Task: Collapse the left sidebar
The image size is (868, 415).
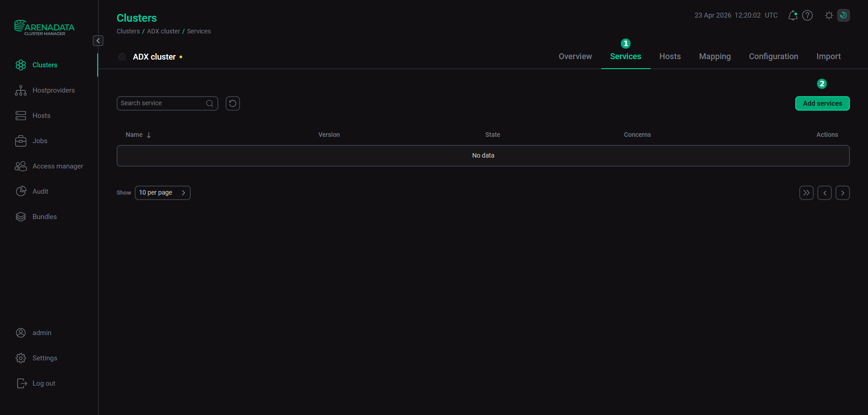Action: [x=98, y=41]
